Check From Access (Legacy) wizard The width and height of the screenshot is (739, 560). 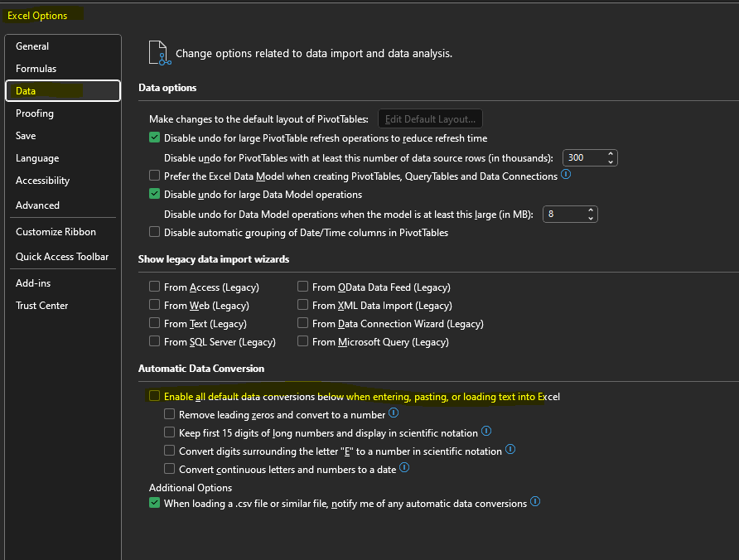(x=155, y=287)
